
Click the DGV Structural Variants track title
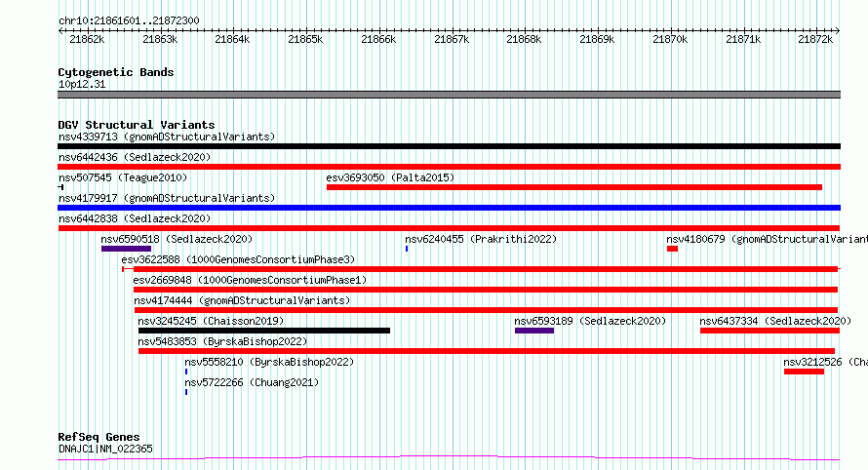[x=137, y=125]
